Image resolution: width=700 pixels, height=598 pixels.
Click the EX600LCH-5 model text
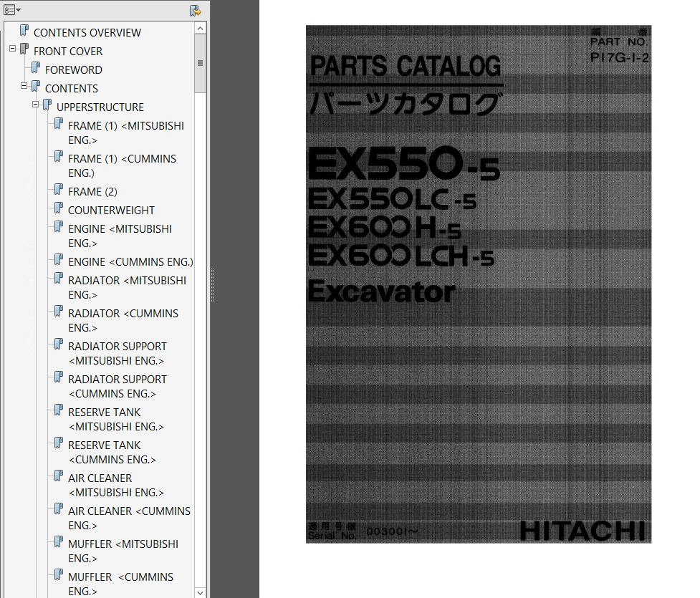tap(401, 256)
